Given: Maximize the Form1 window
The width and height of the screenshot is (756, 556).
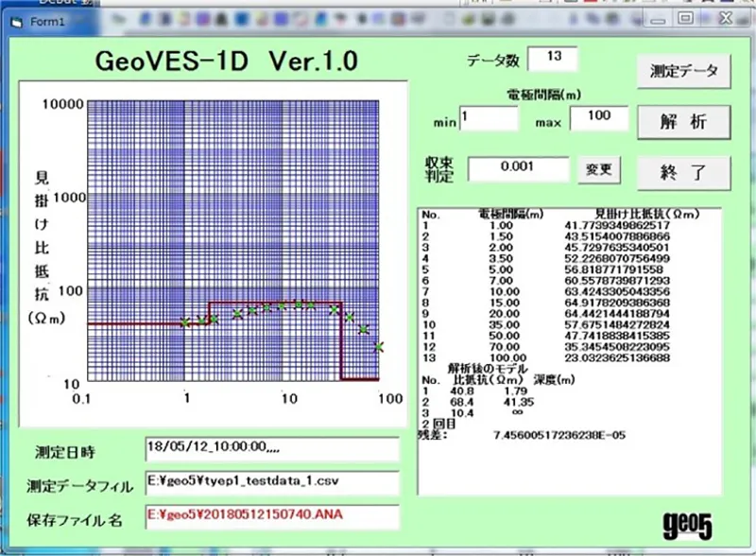Looking at the screenshot, I should (687, 18).
